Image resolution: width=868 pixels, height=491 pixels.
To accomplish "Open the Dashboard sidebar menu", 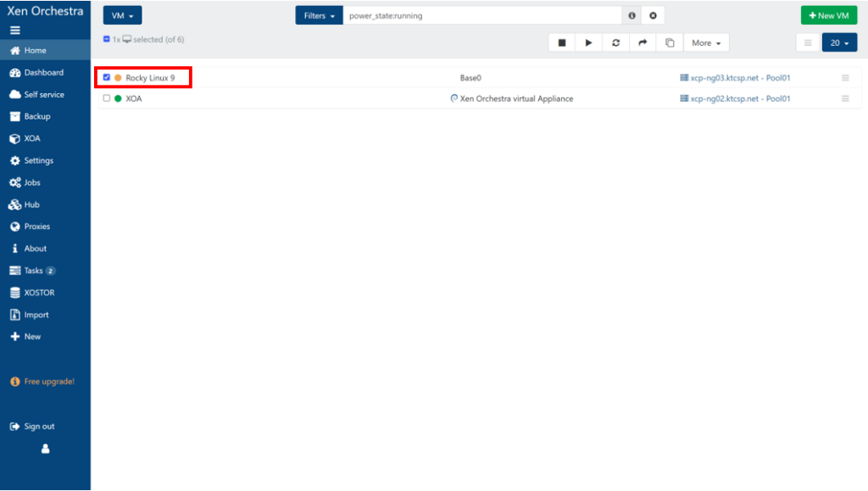I will click(43, 73).
